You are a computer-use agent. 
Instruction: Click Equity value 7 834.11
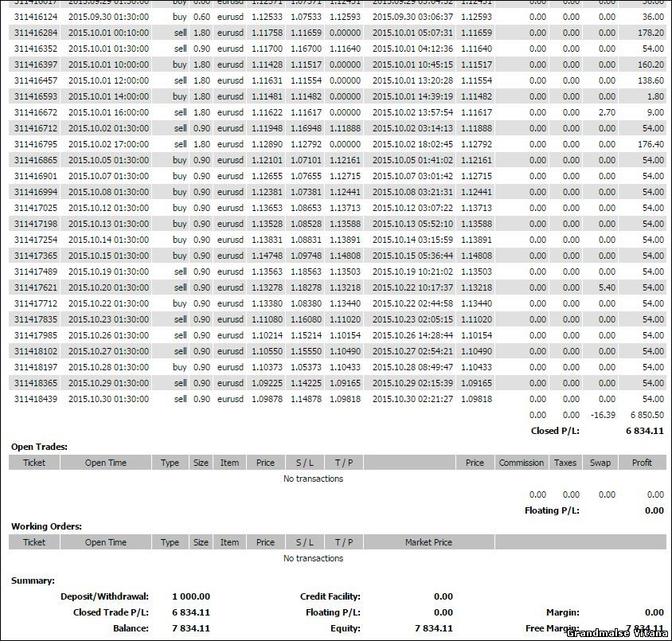pos(434,628)
